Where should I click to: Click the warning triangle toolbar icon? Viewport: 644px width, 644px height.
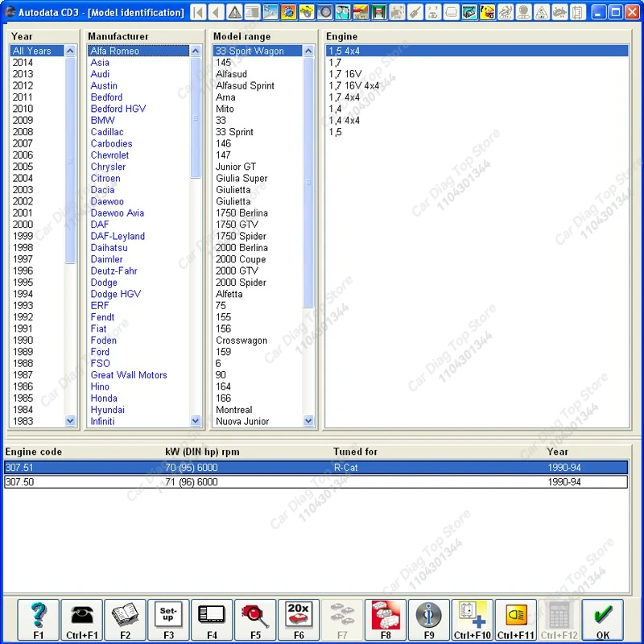(233, 12)
